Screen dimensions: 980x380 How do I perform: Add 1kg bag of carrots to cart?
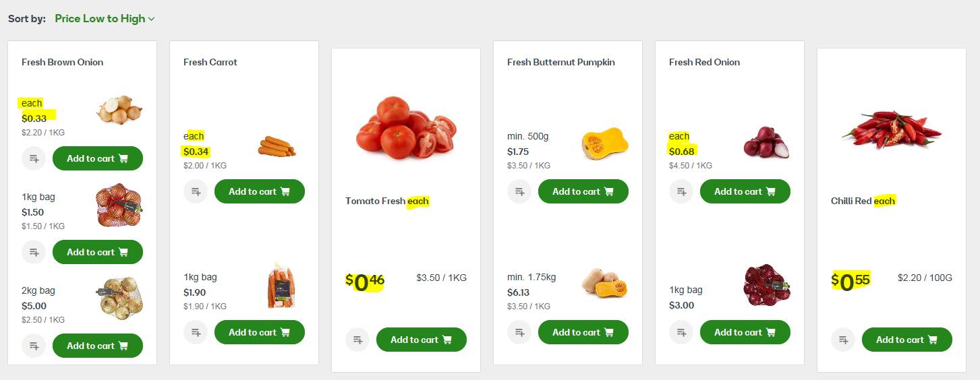(260, 332)
